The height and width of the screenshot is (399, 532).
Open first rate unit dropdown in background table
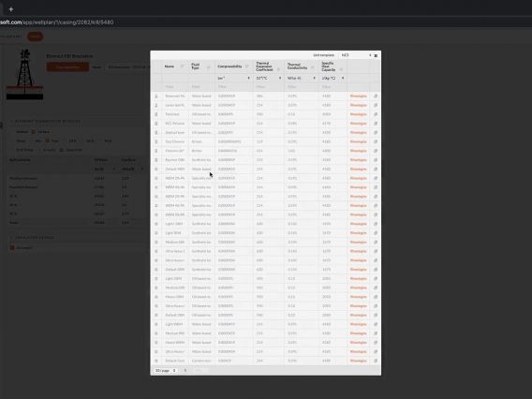[x=105, y=169]
